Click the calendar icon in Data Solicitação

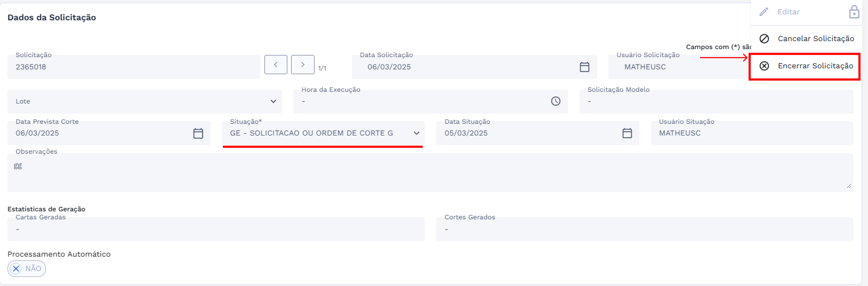pos(584,67)
